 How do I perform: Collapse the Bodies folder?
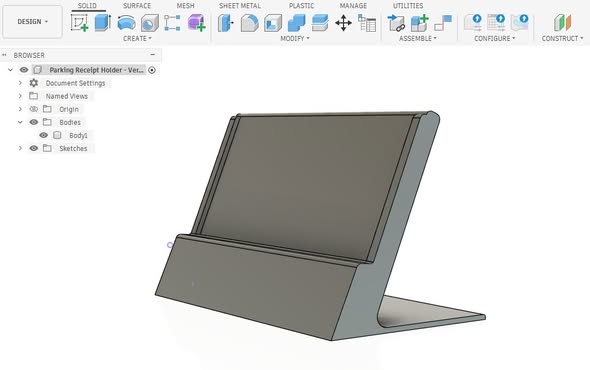click(20, 122)
